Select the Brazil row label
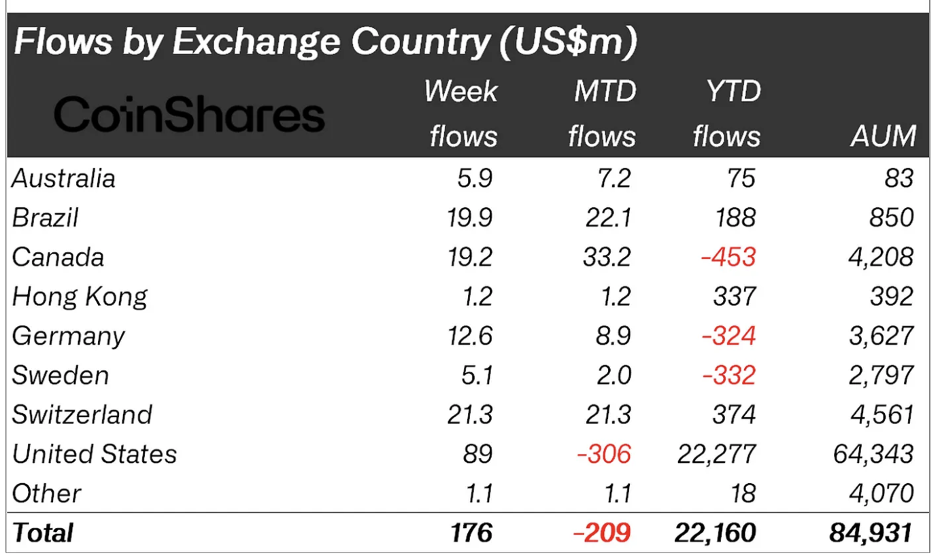Screen dimensions: 940x560 tap(46, 218)
